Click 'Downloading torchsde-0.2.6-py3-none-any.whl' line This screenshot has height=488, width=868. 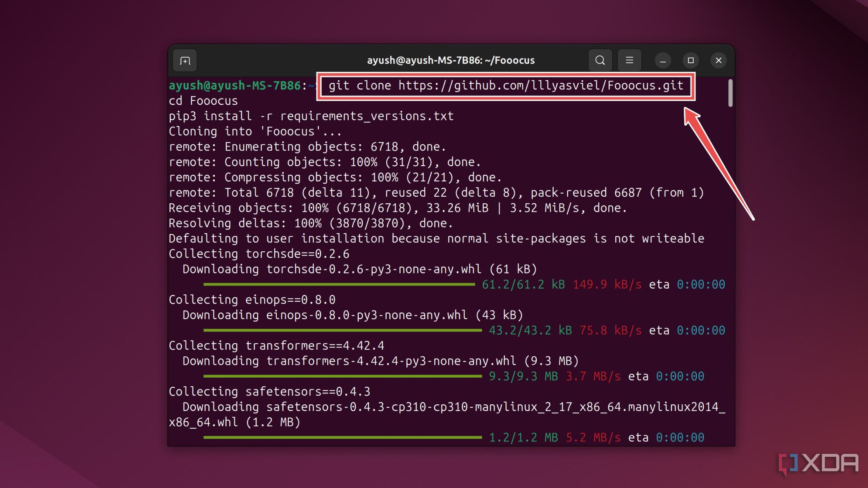(x=360, y=269)
